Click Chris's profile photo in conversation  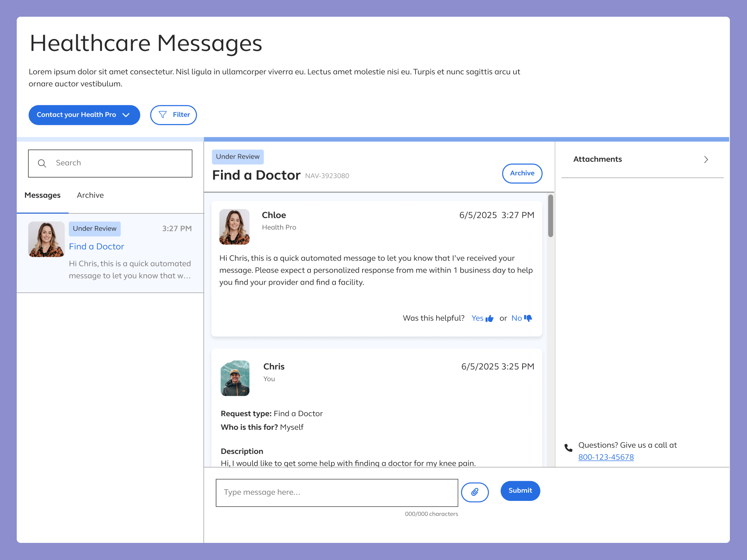[235, 378]
